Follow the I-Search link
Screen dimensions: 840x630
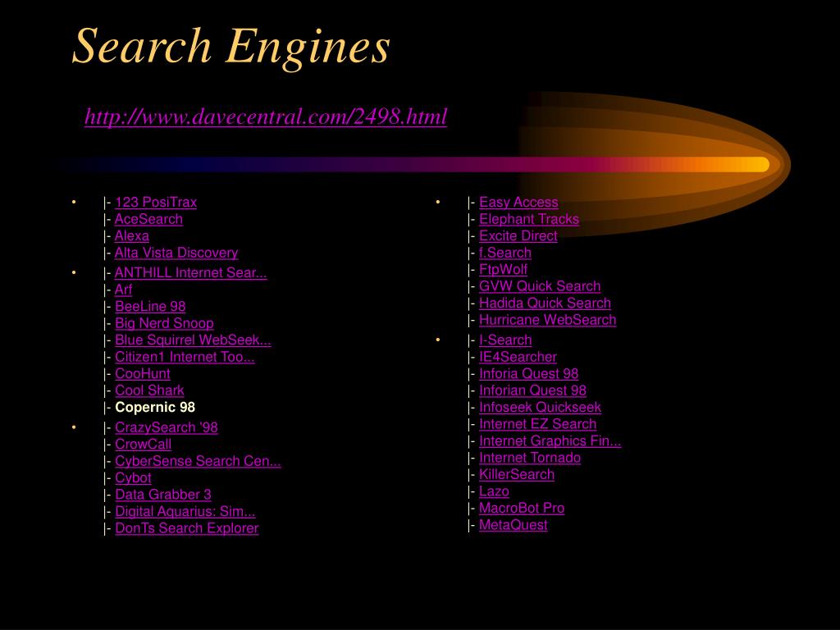tap(505, 340)
